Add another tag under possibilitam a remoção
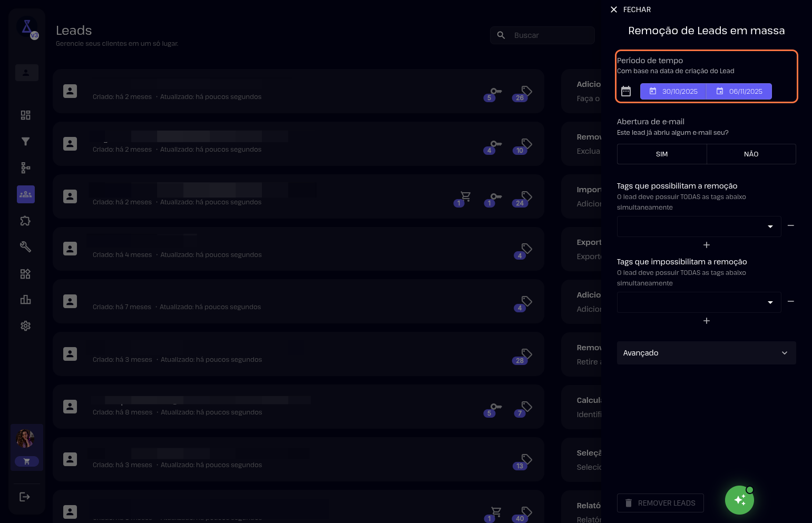This screenshot has width=812, height=523. pyautogui.click(x=707, y=245)
